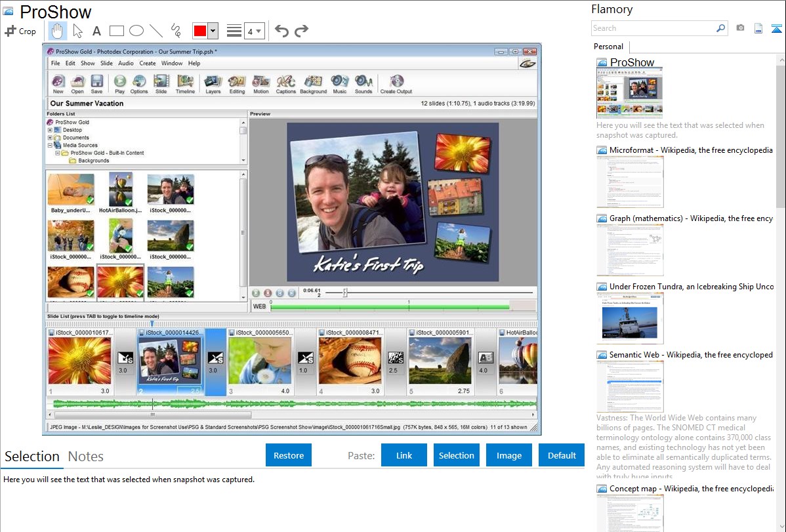Choose the text annotation tool
The width and height of the screenshot is (786, 532).
(x=96, y=31)
